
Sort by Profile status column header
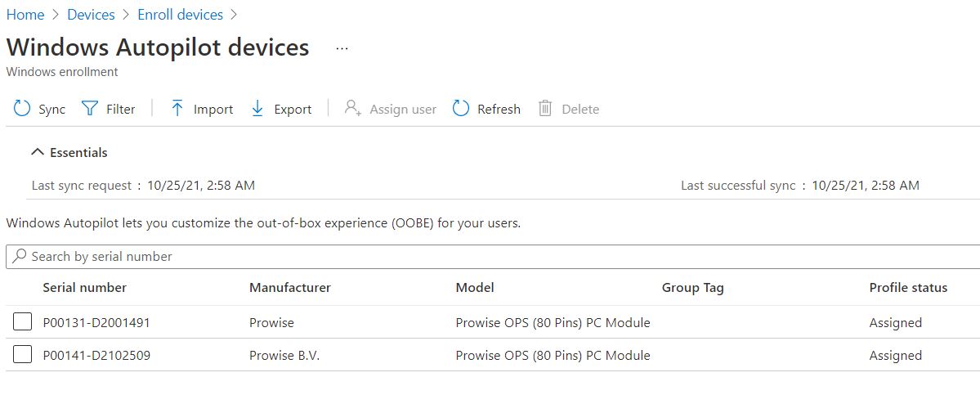[908, 288]
